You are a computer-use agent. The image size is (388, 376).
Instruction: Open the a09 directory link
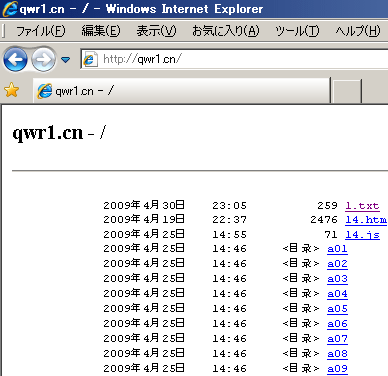click(x=337, y=369)
